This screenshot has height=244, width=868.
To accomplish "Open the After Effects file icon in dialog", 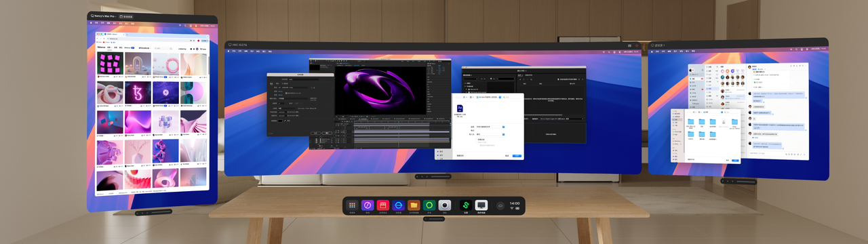I will click(x=460, y=108).
